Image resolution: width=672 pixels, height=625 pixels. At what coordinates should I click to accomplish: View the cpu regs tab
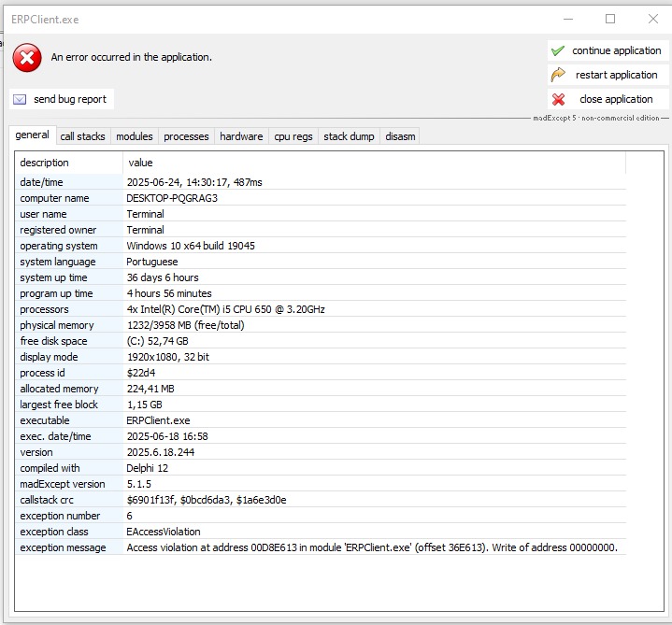293,136
